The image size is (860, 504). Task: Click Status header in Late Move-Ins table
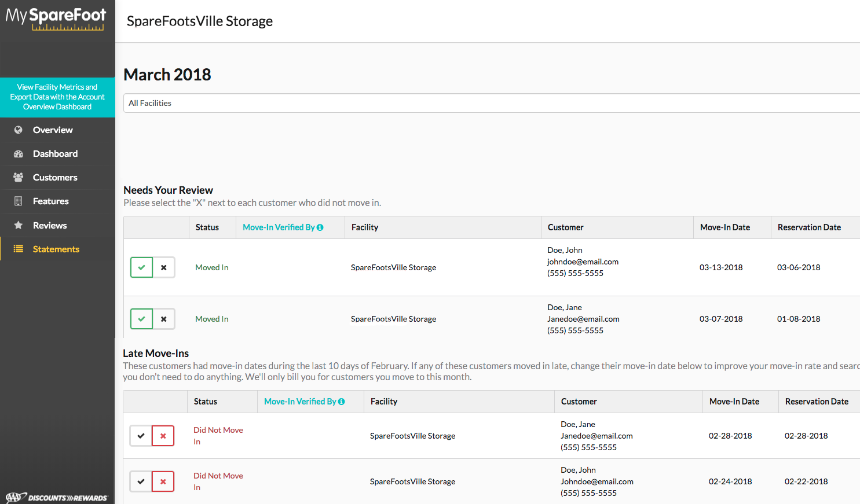point(206,402)
